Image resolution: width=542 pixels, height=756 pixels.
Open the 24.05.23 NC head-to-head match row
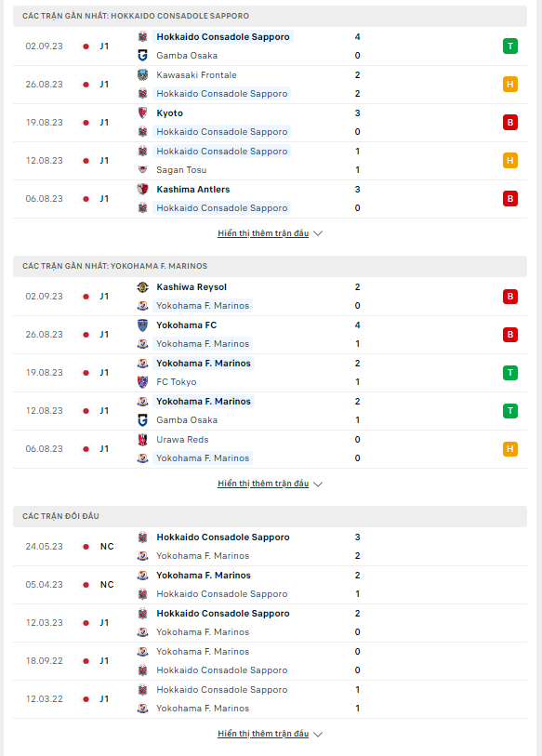pos(270,546)
